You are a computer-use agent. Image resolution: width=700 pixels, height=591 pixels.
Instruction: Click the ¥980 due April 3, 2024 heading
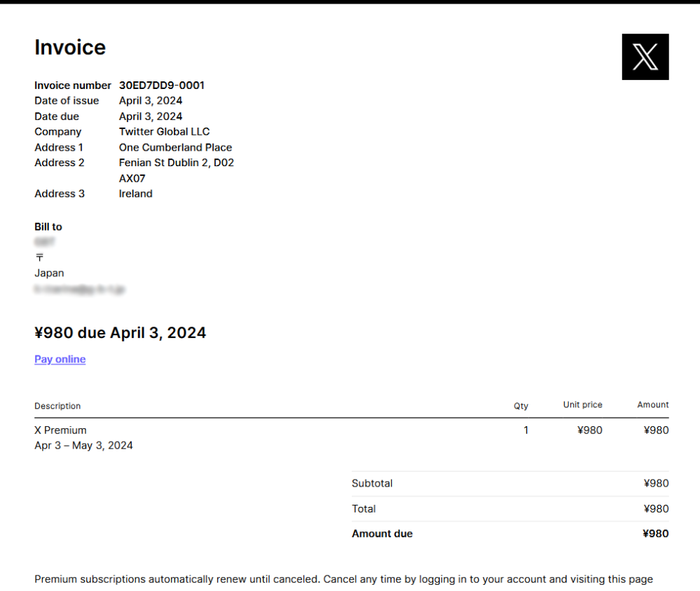click(x=120, y=333)
